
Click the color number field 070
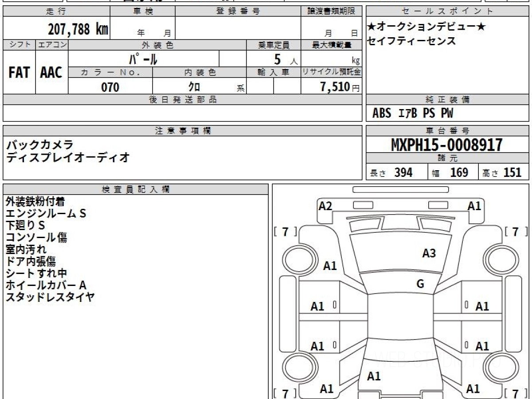110,87
